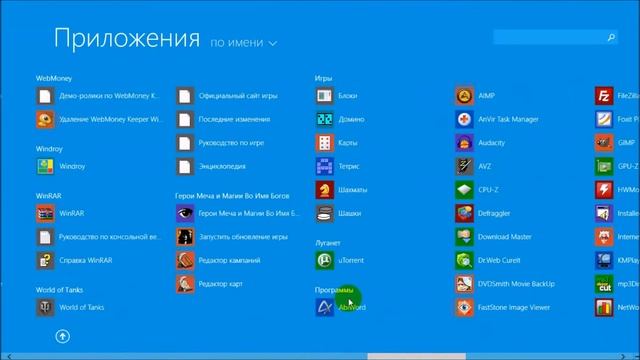Launch the GIMP icon
The width and height of the screenshot is (640, 360).
coord(604,143)
